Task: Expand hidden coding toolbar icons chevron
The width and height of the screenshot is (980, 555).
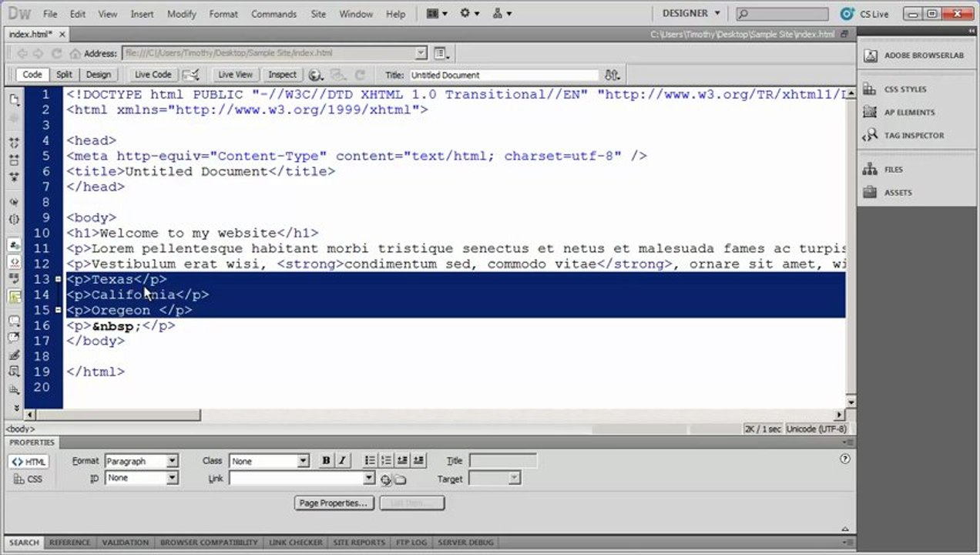Action: 16,407
